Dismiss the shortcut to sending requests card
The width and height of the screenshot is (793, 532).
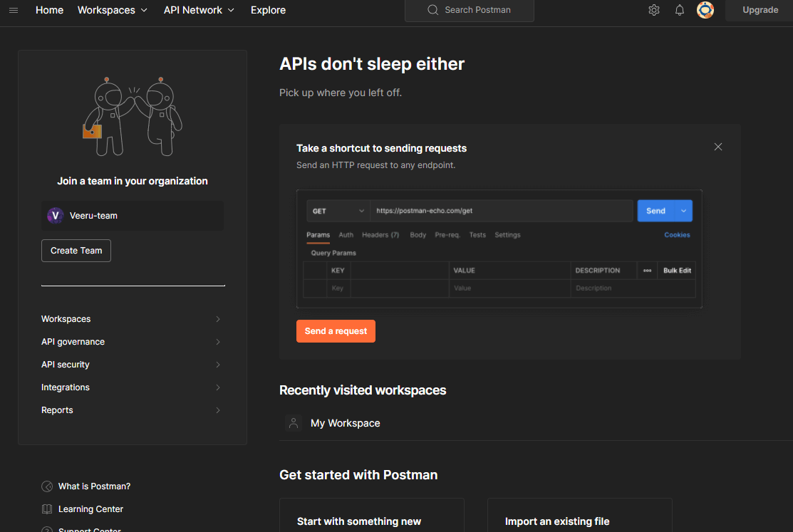coord(718,147)
